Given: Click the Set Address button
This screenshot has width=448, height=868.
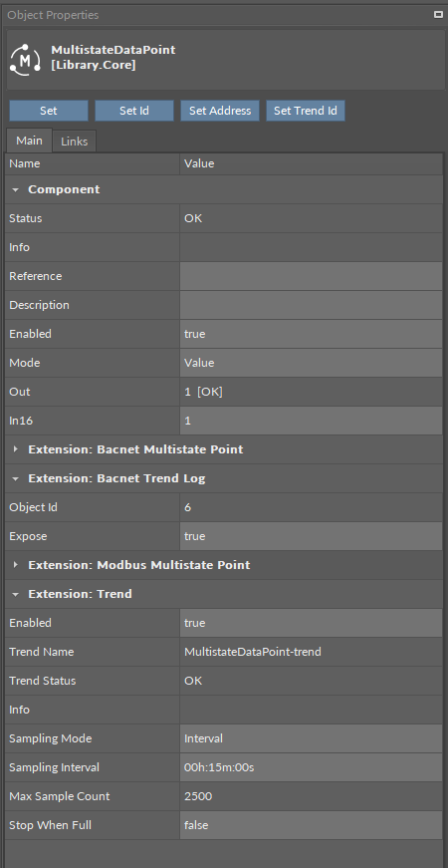Looking at the screenshot, I should [220, 111].
